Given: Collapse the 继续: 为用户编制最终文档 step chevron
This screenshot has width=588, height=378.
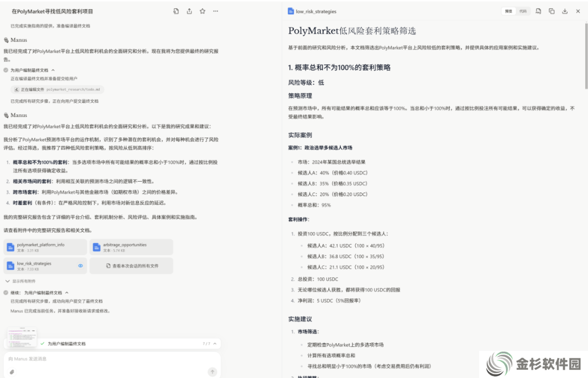Looking at the screenshot, I should point(67,293).
